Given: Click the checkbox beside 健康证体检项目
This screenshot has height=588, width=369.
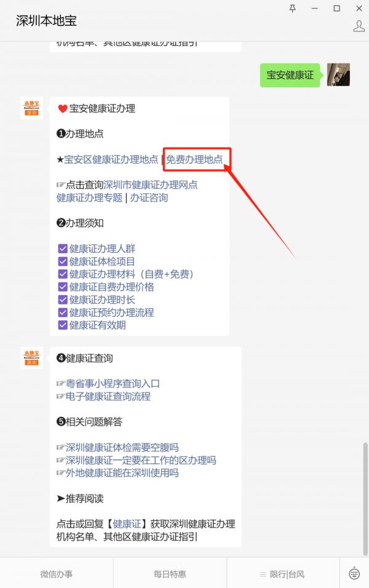Looking at the screenshot, I should point(63,261).
